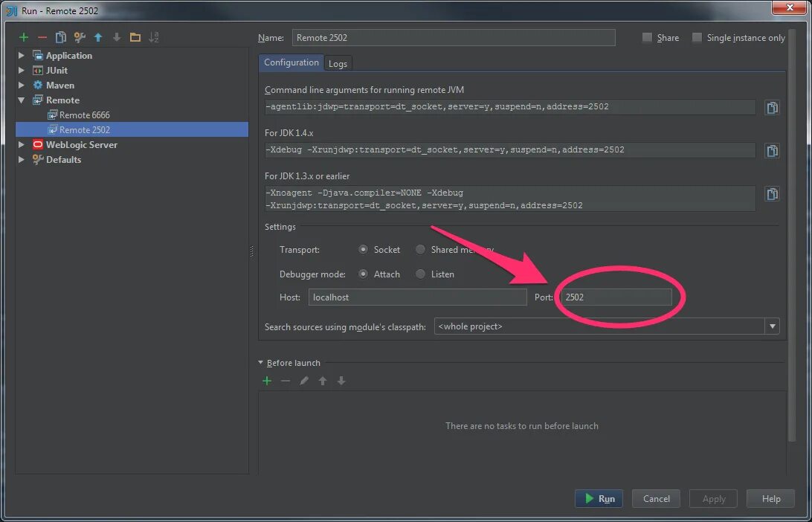Switch to the Logs tab
Screen dimensions: 812x522
coord(338,64)
